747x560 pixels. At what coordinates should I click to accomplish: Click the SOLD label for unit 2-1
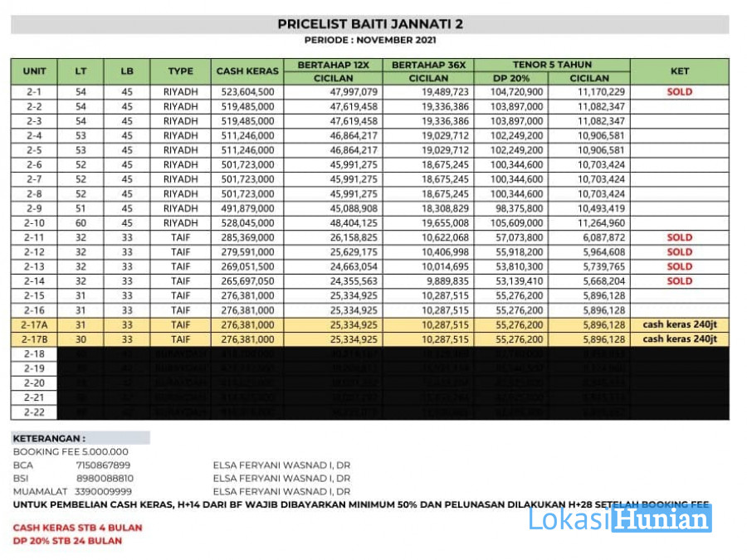[679, 92]
